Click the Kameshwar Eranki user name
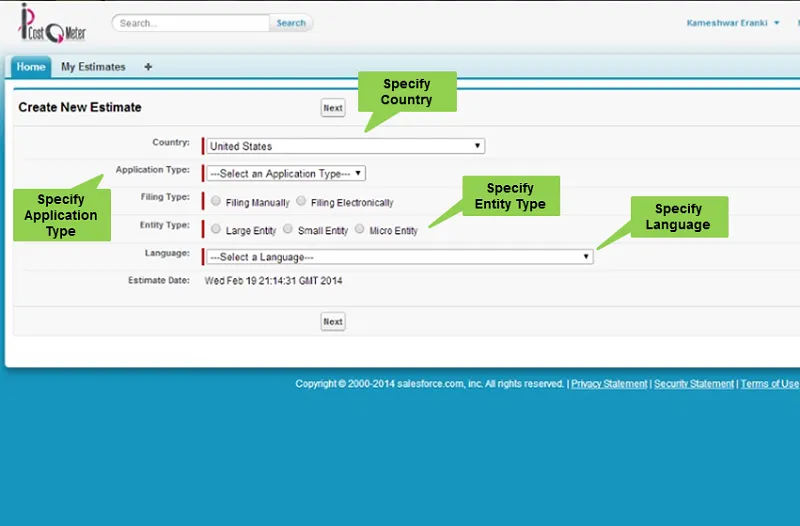The image size is (800, 526). [x=727, y=23]
